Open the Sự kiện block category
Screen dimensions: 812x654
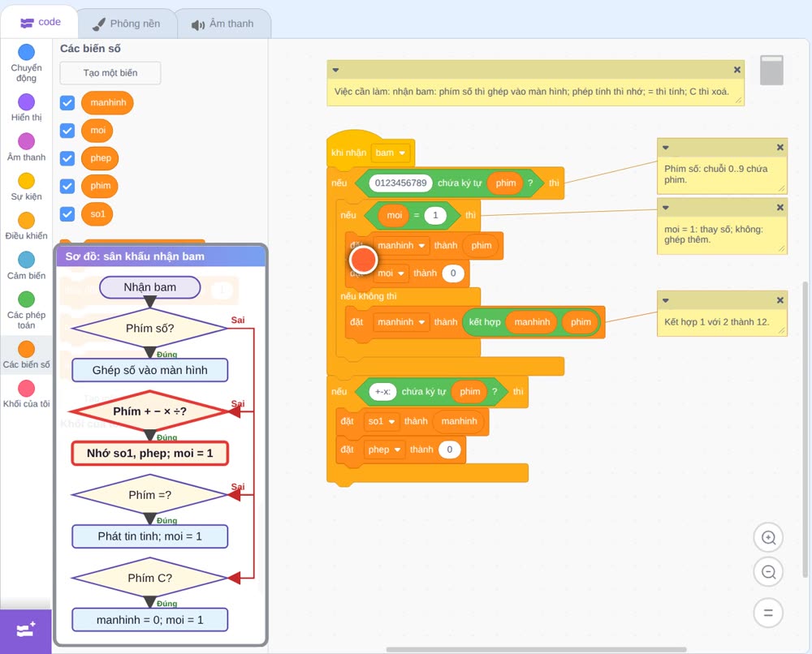click(x=27, y=187)
